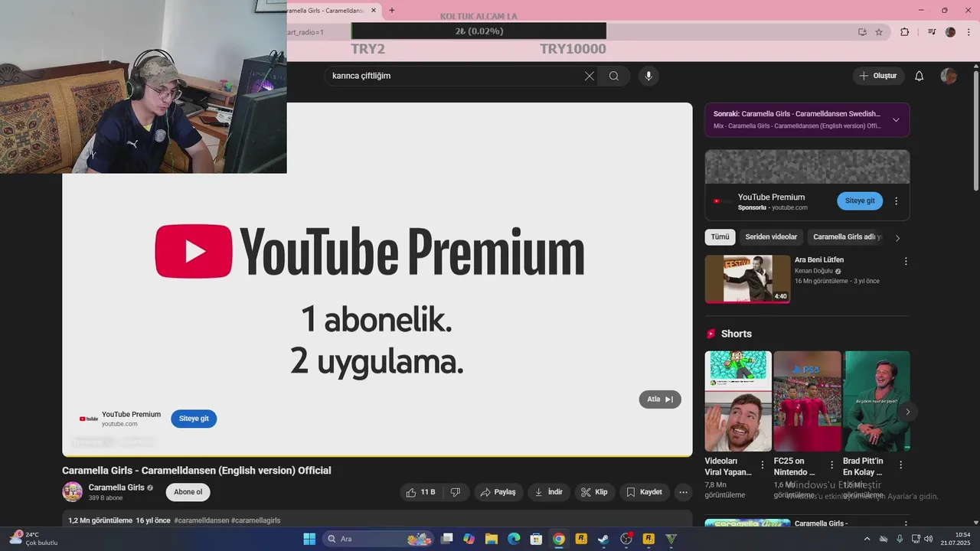Clear the YouTube search box text
980x551 pixels.
[589, 76]
